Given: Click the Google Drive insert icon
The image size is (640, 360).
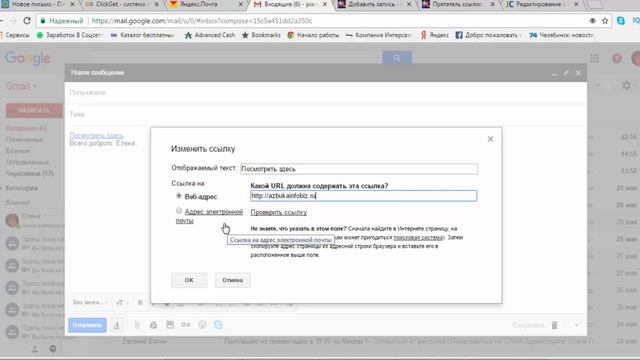Looking at the screenshot, I should click(153, 325).
